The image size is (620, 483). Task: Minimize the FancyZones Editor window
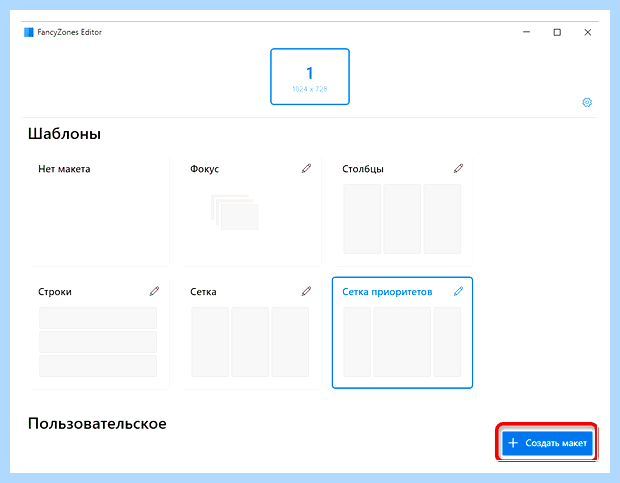click(526, 32)
